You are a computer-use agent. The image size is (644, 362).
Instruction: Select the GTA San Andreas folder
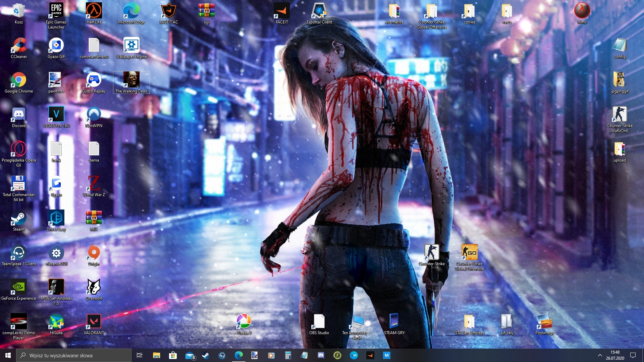pyautogui.click(x=469, y=324)
